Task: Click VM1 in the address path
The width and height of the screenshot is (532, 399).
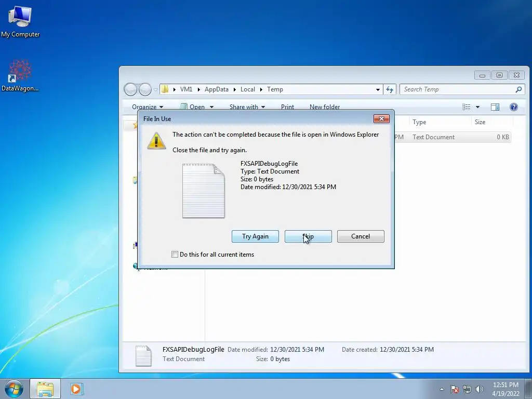Action: [x=186, y=89]
